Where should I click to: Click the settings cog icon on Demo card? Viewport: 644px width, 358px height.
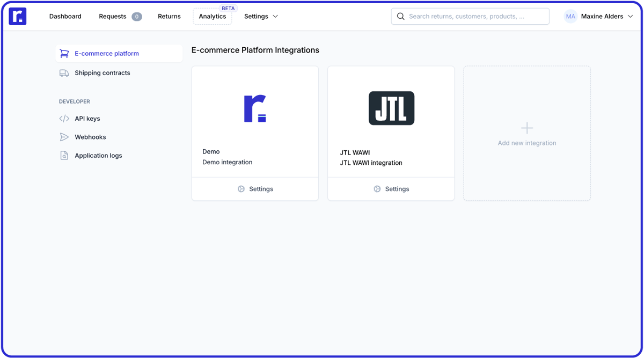coord(241,189)
